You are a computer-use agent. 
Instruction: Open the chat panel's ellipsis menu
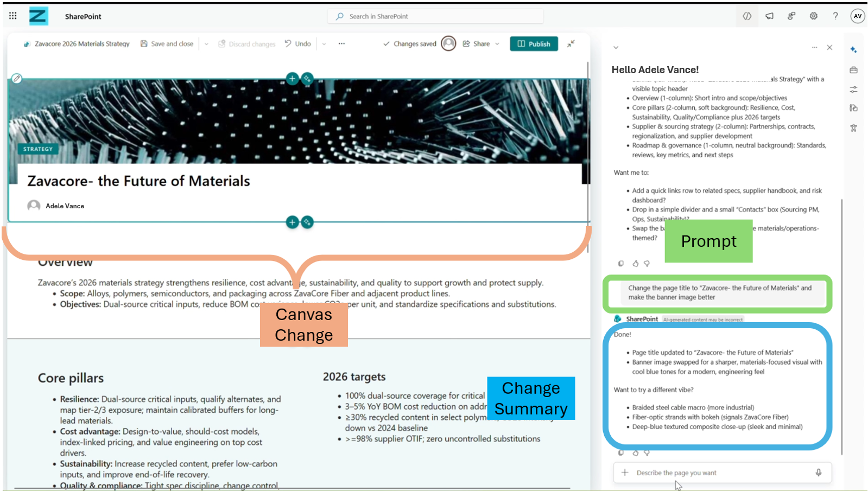point(814,48)
